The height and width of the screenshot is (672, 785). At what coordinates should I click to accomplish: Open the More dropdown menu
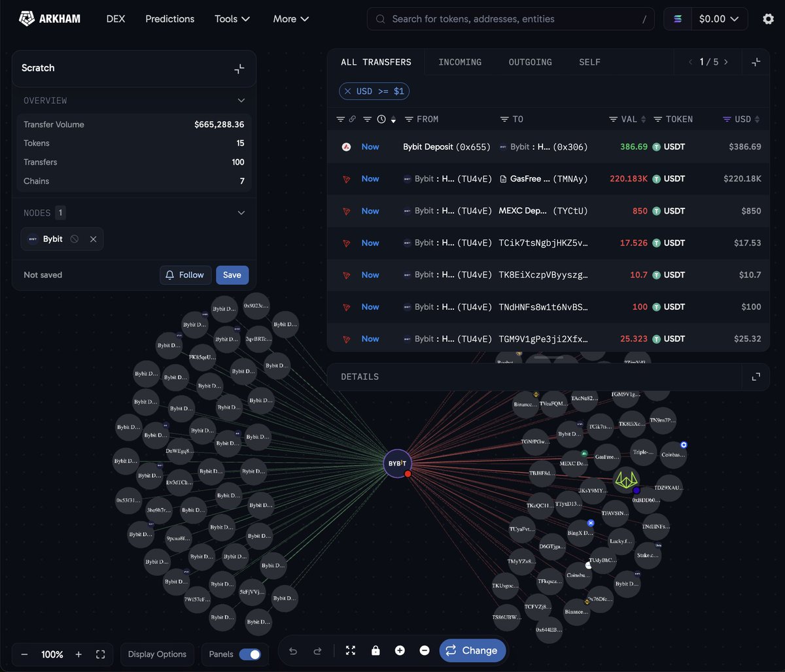tap(291, 19)
